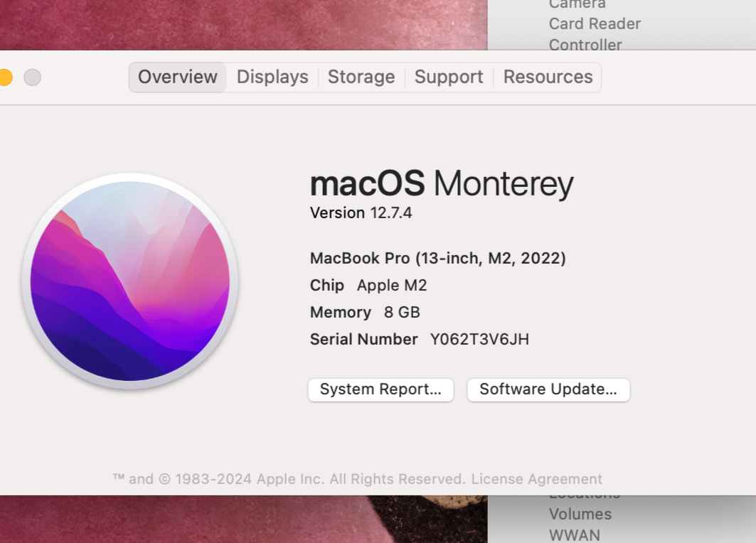Click WWAN in the background list
This screenshot has width=756, height=543.
click(574, 534)
